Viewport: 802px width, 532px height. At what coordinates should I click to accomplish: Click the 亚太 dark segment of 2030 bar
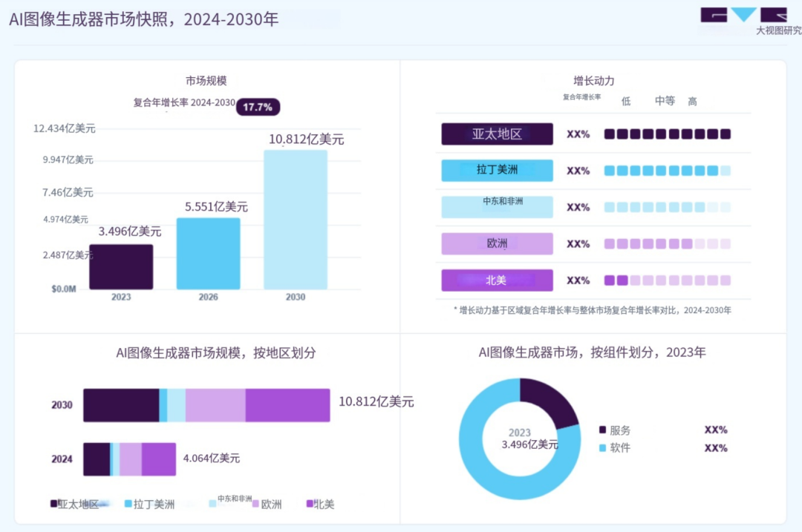tap(121, 405)
